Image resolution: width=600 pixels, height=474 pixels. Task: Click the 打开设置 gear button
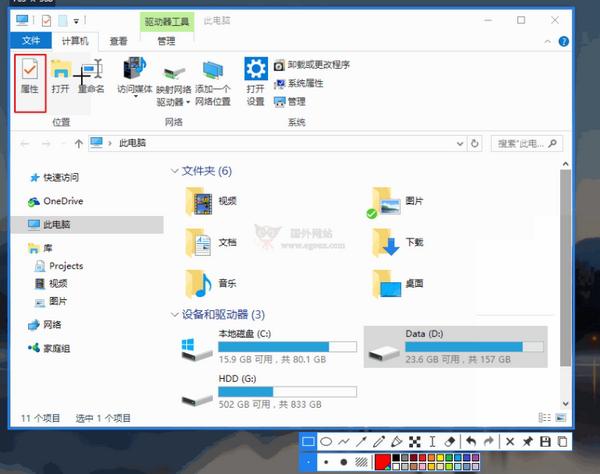click(256, 81)
